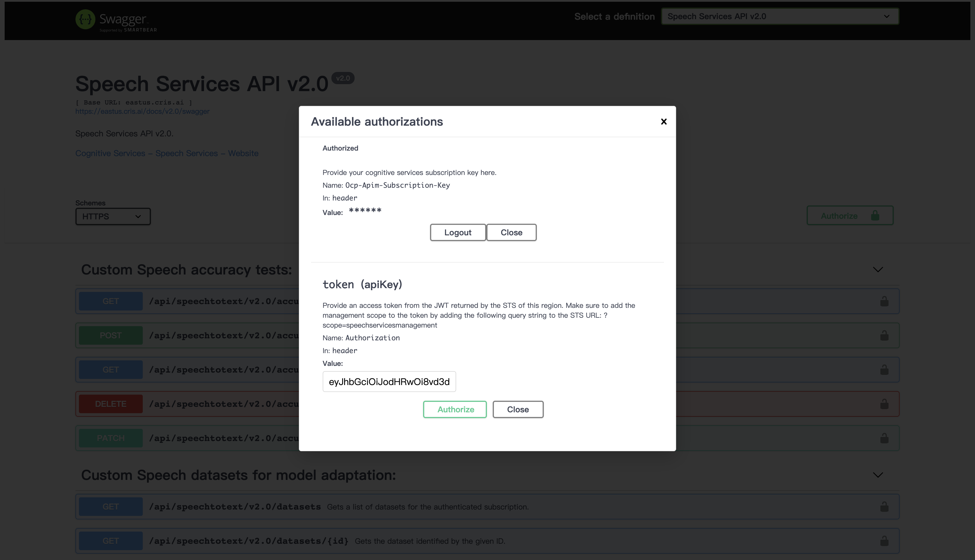Click lock icon on GET datasets list row
Screen dimensions: 975x560
pyautogui.click(x=884, y=507)
